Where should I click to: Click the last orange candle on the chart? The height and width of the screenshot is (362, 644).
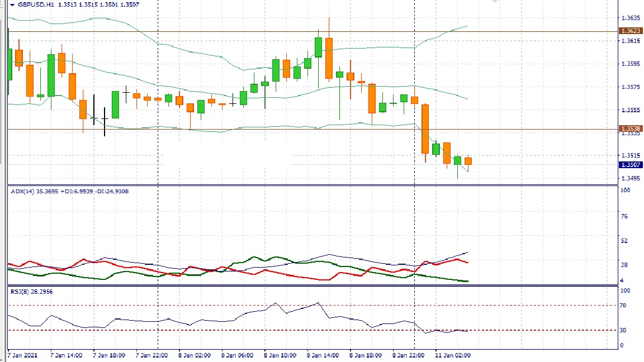click(x=468, y=161)
